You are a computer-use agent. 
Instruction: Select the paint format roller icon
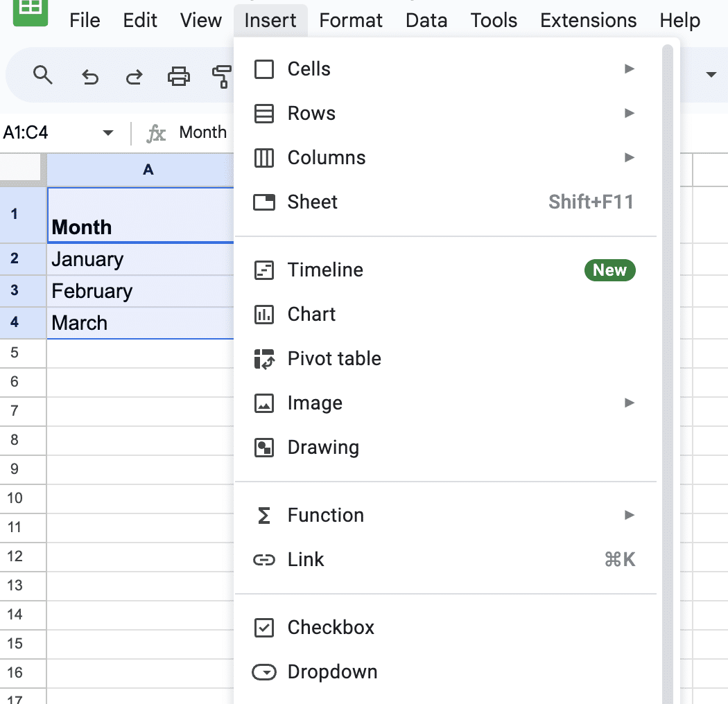click(x=222, y=76)
